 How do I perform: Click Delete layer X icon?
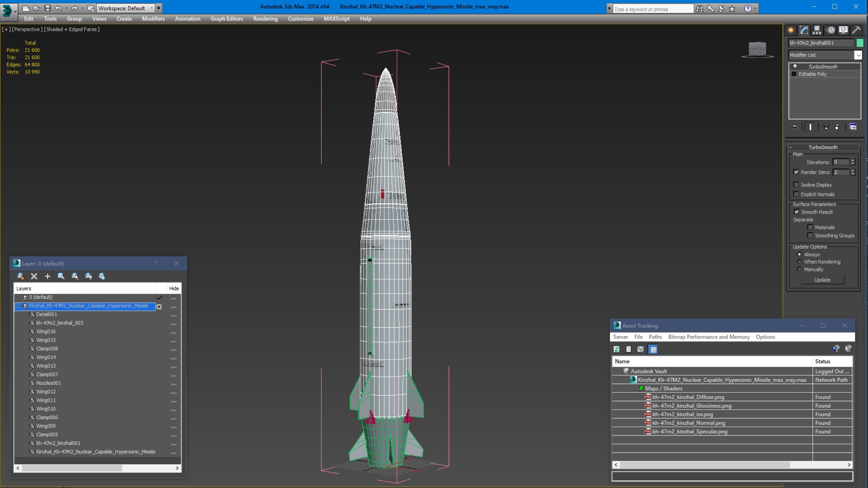tap(34, 276)
